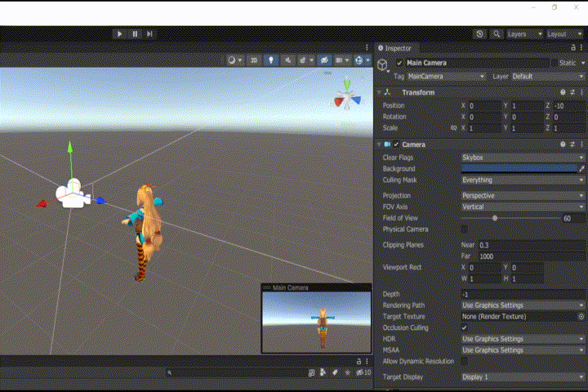Open the Layer dropdown showing Default
Viewport: 588px width, 392px height.
[x=547, y=77]
